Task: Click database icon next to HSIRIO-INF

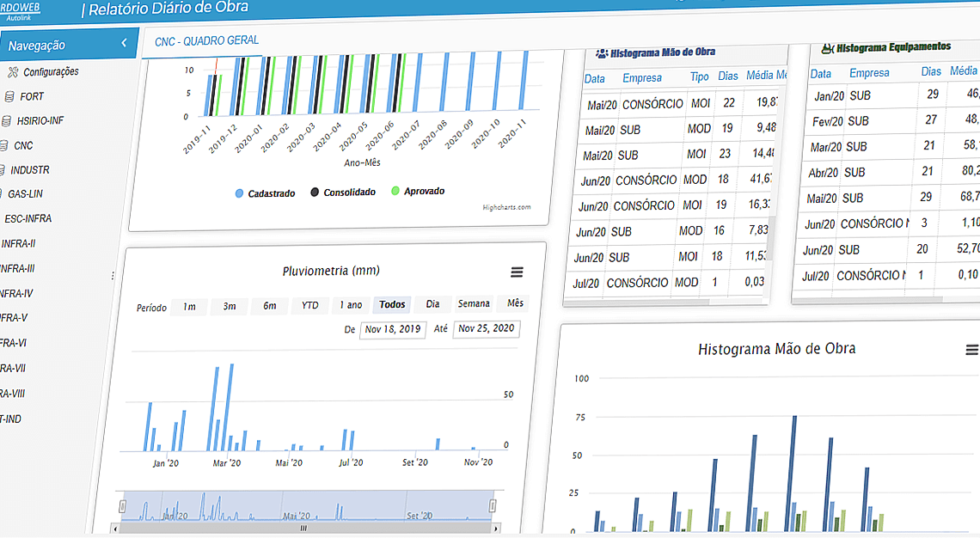Action: [x=7, y=121]
